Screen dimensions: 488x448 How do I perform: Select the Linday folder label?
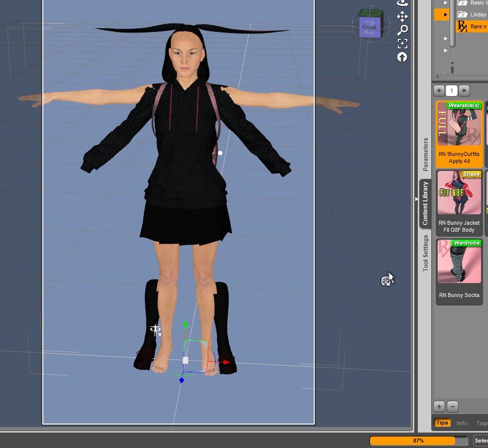click(479, 14)
